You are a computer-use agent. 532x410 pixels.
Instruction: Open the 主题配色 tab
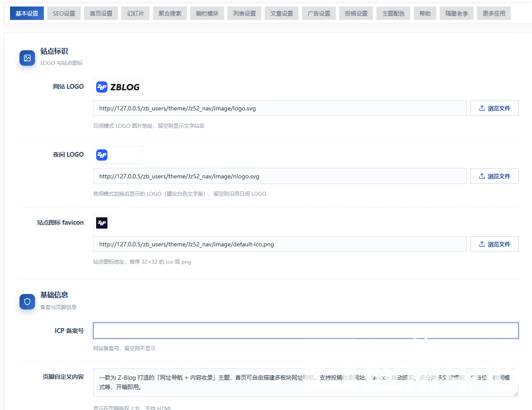pyautogui.click(x=393, y=13)
